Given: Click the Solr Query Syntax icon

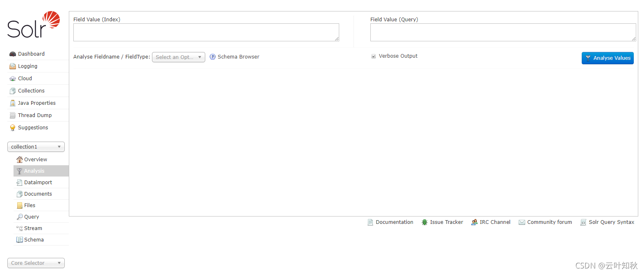Looking at the screenshot, I should 583,222.
